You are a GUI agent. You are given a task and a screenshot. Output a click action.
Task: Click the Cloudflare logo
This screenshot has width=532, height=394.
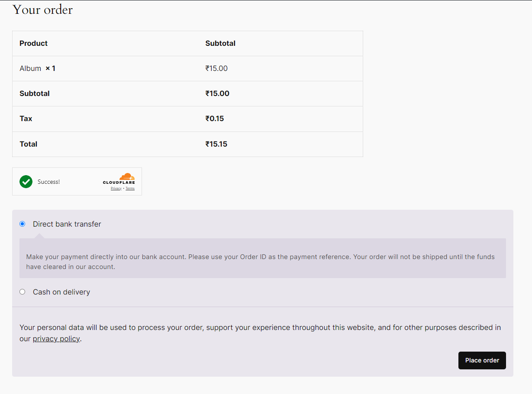[119, 179]
